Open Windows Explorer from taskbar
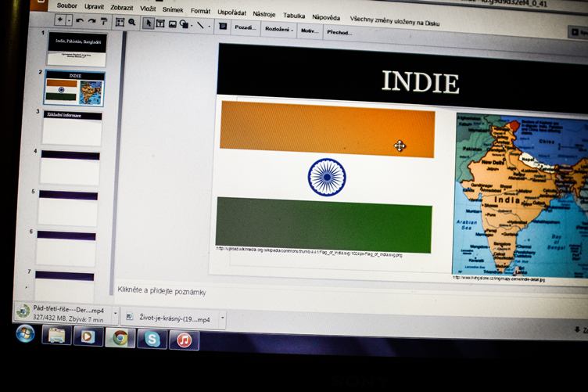The height and width of the screenshot is (392, 588). point(56,335)
